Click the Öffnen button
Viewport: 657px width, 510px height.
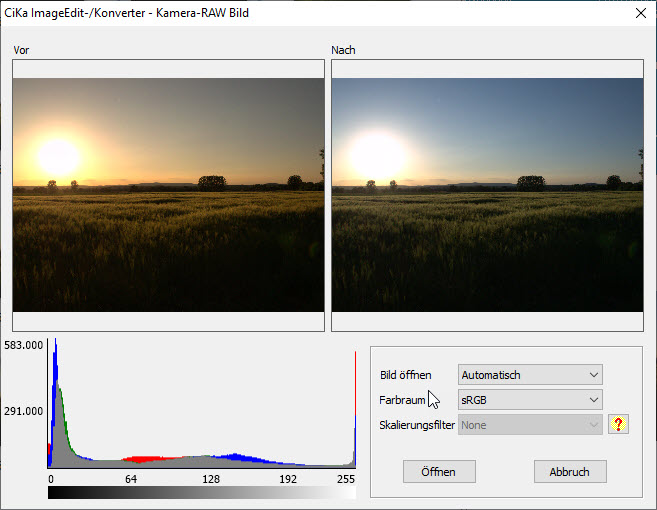pyautogui.click(x=439, y=471)
